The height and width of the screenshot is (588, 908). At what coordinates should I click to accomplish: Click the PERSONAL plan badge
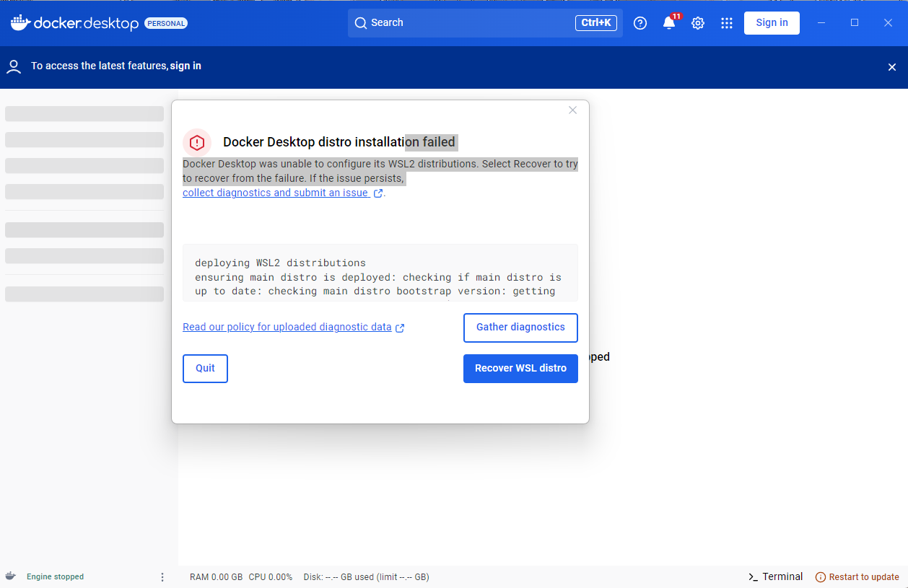click(166, 23)
